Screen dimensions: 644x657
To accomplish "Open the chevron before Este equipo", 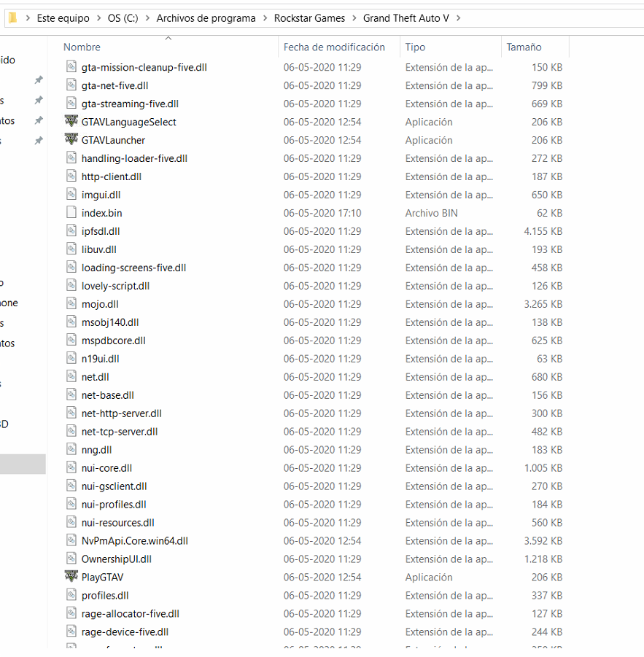I will tap(28, 18).
